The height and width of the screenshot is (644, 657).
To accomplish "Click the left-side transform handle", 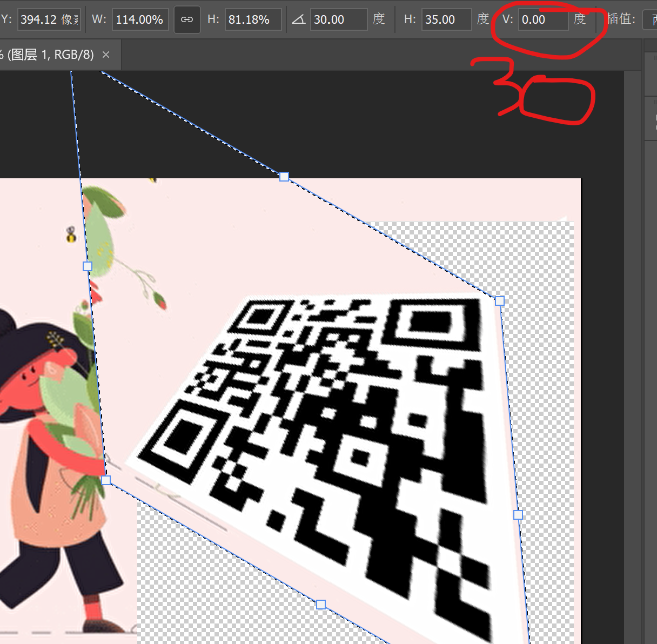I will click(86, 266).
